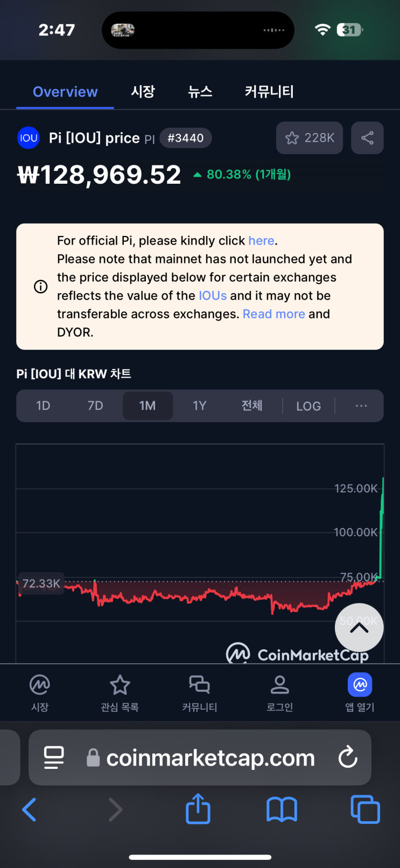400x868 pixels.
Task: Expand chart options with three dots
Action: [361, 406]
